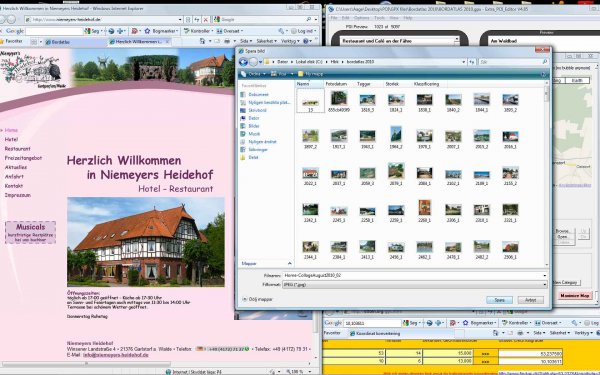Select thumbnail 1844_1 in file list
The width and height of the screenshot is (600, 375).
(481, 103)
